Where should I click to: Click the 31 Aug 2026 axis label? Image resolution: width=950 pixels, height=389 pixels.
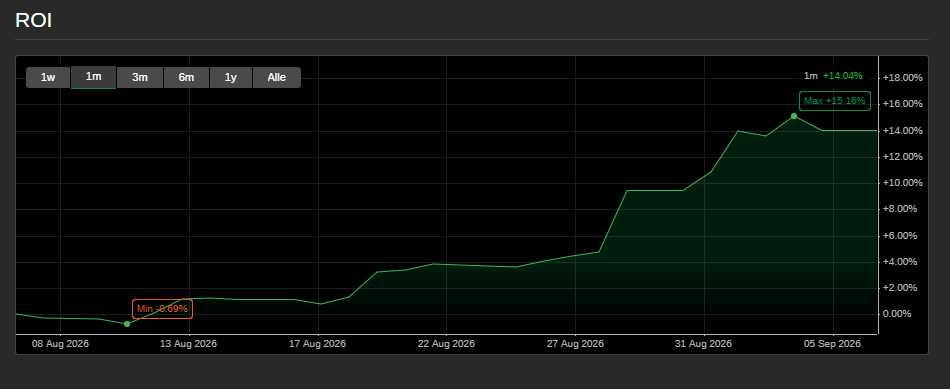[703, 344]
